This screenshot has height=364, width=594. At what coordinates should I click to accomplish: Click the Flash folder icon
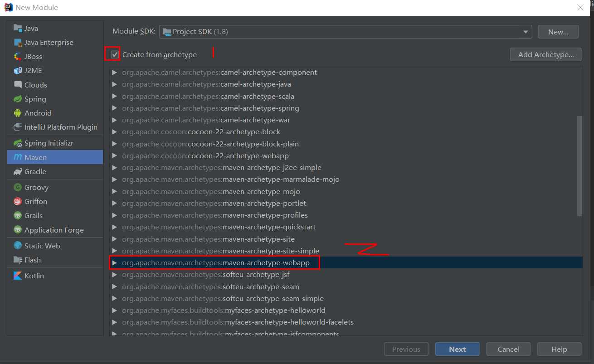pyautogui.click(x=18, y=260)
